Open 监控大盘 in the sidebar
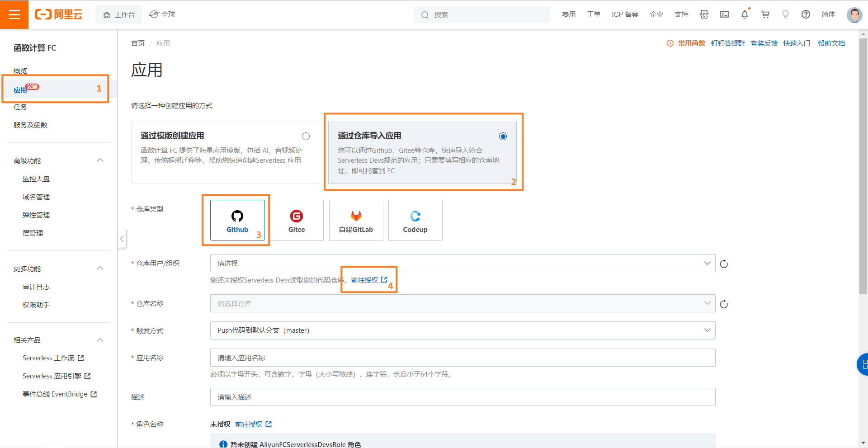Image resolution: width=868 pixels, height=448 pixels. click(36, 179)
